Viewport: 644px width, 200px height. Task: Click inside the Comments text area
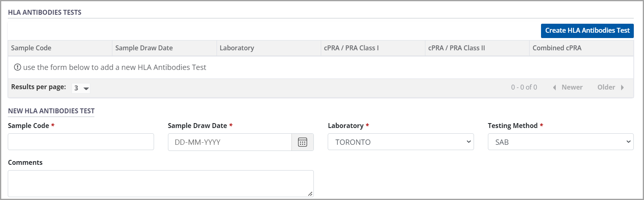tap(161, 184)
